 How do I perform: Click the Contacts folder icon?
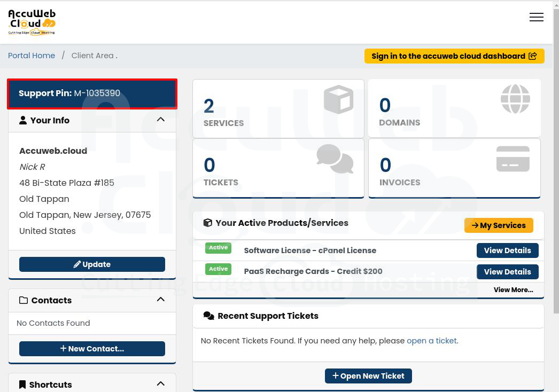[24, 300]
